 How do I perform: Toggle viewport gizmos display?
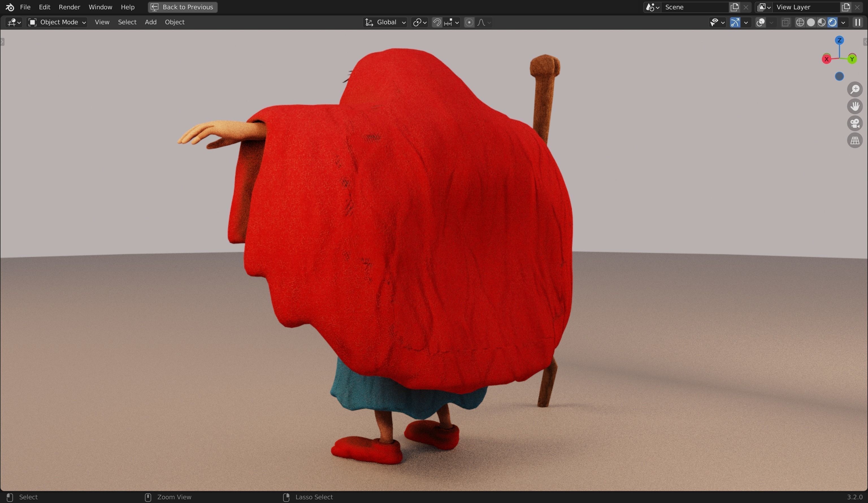coord(735,22)
